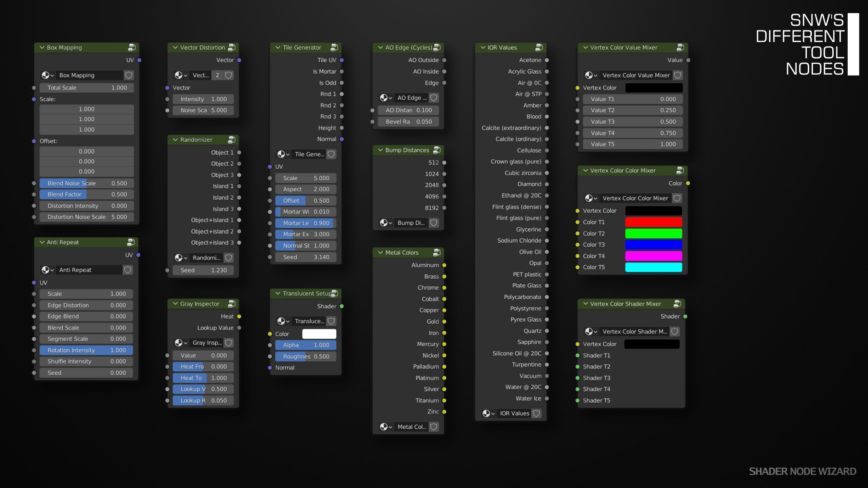Click the IOR Values group name field
This screenshot has height=488, width=868.
(514, 413)
